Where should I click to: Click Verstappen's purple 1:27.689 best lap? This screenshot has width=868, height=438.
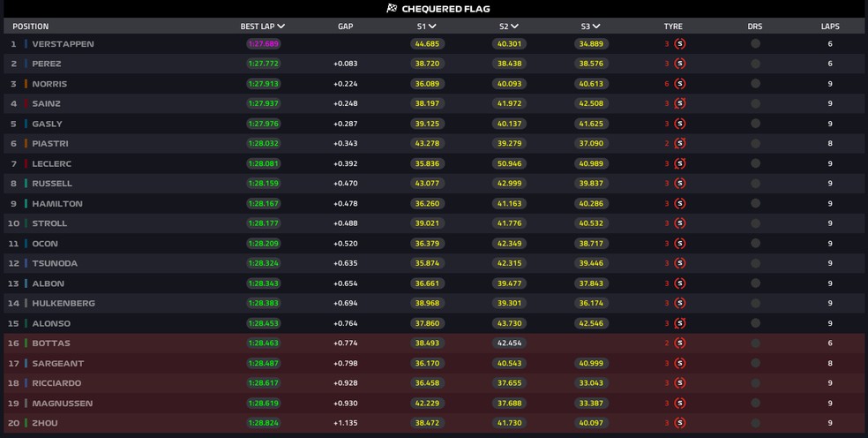[264, 44]
